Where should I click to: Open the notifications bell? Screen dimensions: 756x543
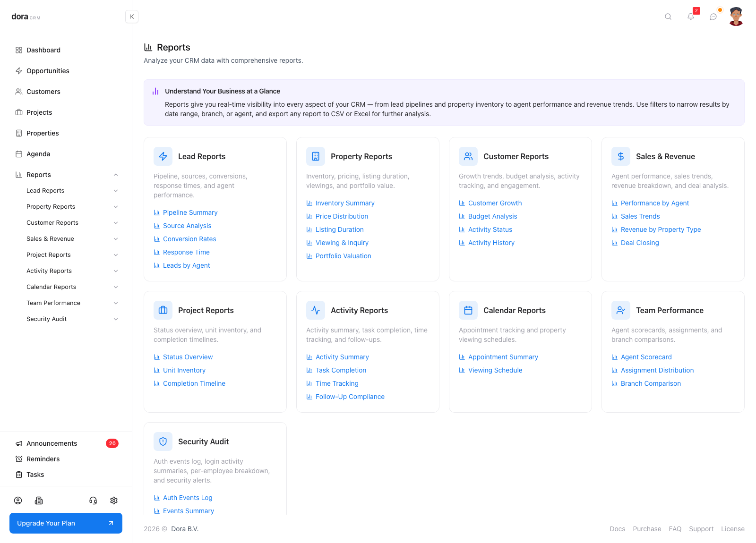(691, 17)
